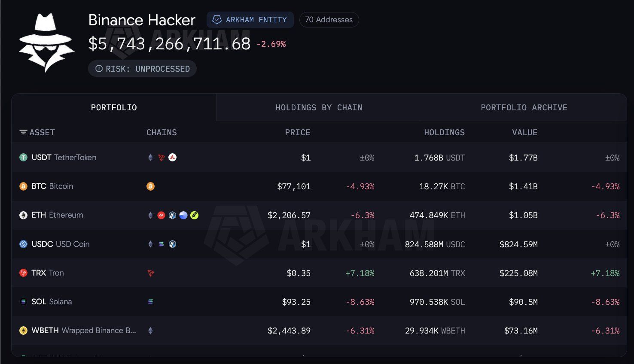The height and width of the screenshot is (364, 634).
Task: Click the Ethereum chain icon in USDT row
Action: click(150, 158)
